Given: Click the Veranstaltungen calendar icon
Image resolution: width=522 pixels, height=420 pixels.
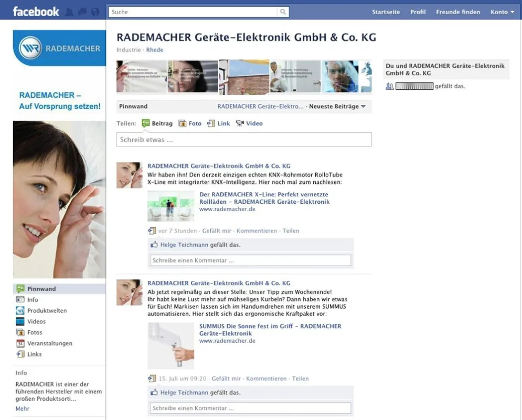Looking at the screenshot, I should click(x=20, y=343).
